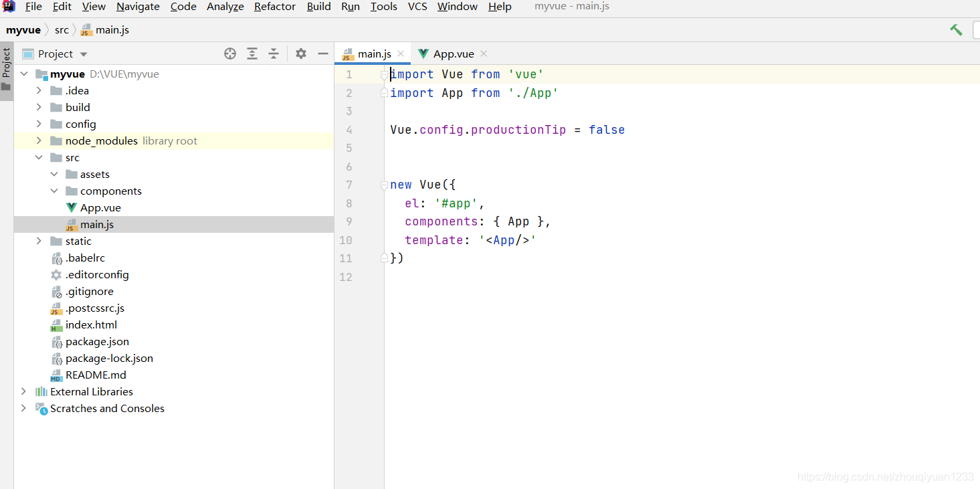
Task: Expand the config folder
Action: point(39,124)
